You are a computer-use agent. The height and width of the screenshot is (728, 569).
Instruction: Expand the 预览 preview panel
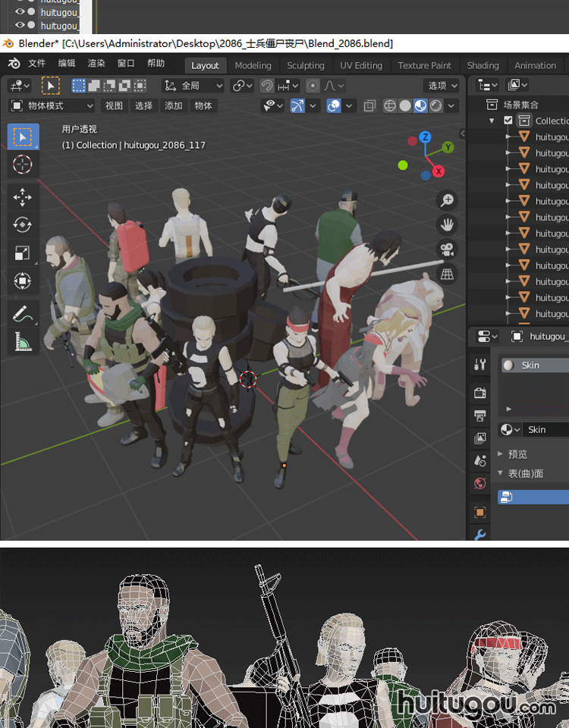click(x=501, y=454)
